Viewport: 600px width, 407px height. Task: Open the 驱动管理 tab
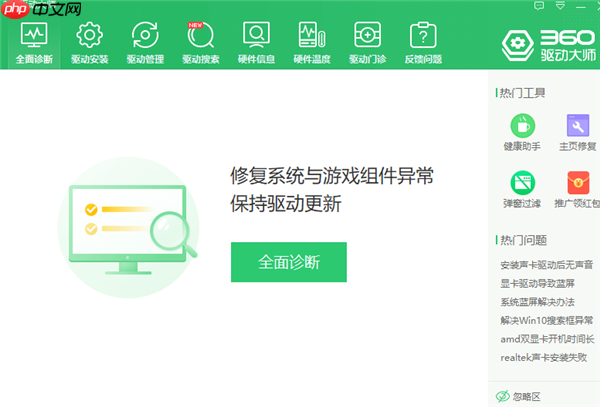(x=145, y=43)
